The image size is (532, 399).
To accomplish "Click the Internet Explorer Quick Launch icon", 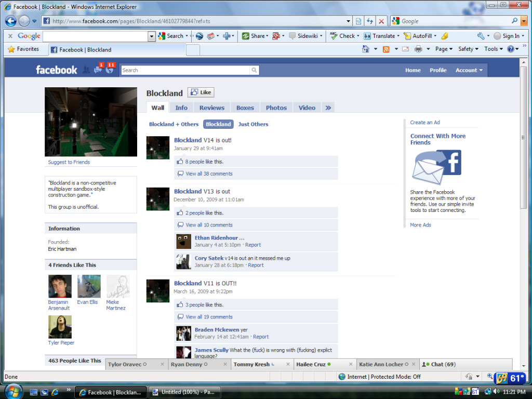I will point(55,392).
